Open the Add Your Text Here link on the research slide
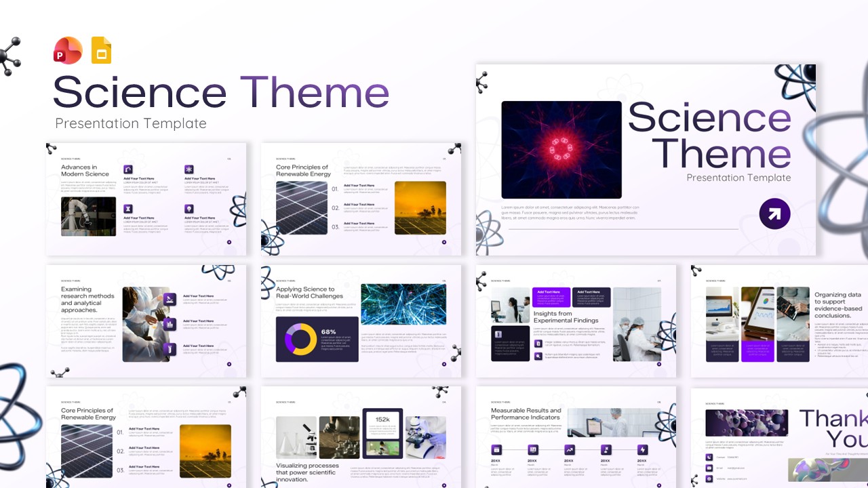 pyautogui.click(x=199, y=296)
